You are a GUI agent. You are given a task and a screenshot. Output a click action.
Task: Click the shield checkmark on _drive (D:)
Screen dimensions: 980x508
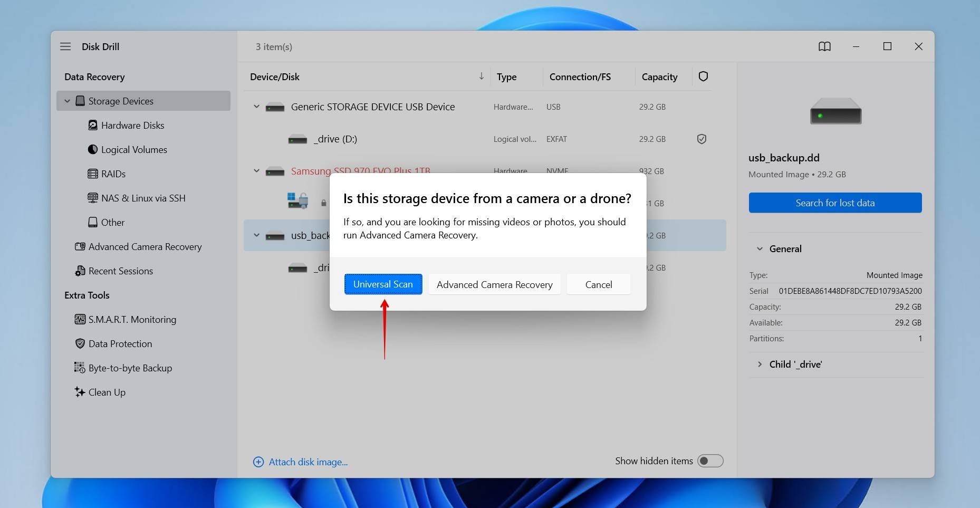point(702,139)
